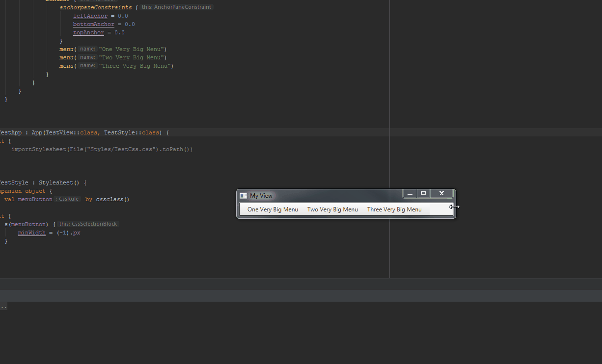Image resolution: width=602 pixels, height=364 pixels.
Task: Click the My View window app icon
Action: click(243, 196)
